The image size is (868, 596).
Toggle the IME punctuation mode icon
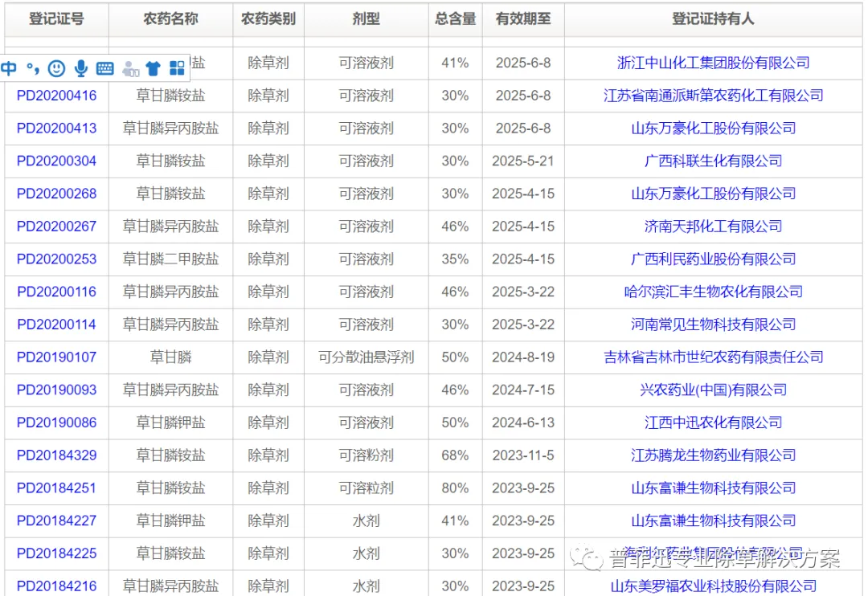coord(33,68)
